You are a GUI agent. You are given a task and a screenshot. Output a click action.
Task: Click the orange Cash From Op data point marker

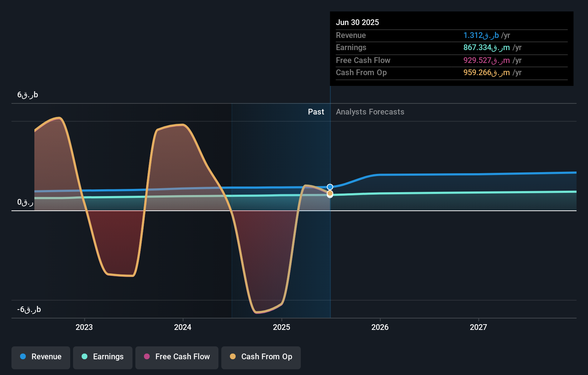point(330,193)
